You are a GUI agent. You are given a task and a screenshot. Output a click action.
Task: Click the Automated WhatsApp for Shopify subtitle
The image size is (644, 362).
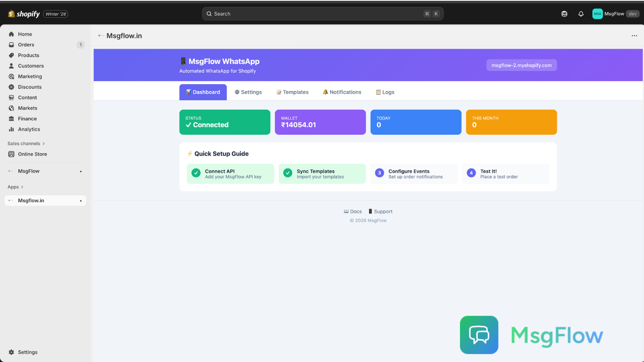coord(218,71)
